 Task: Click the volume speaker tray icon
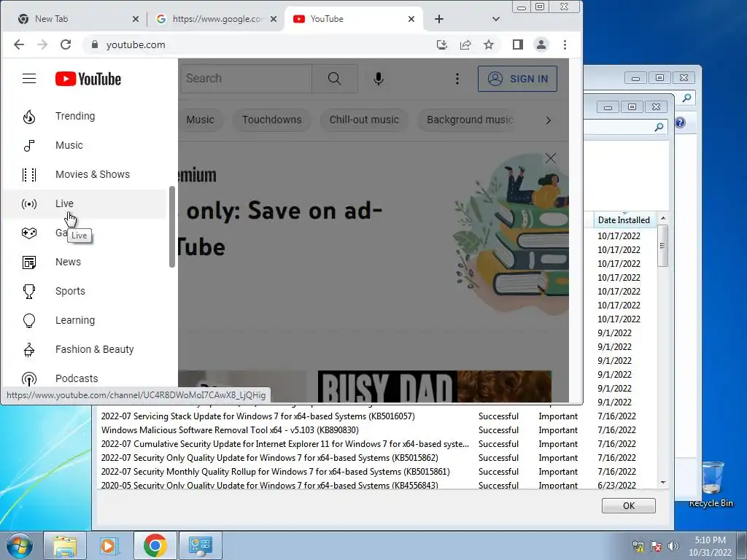point(673,546)
